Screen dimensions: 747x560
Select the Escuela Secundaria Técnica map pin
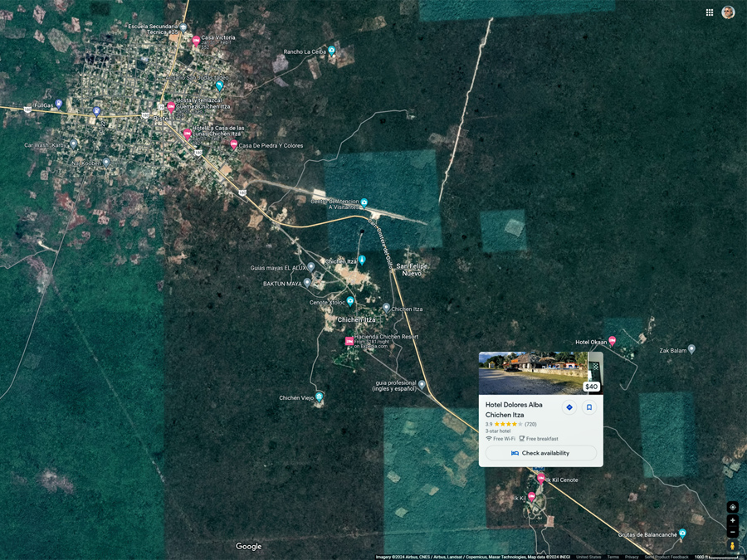183,27
